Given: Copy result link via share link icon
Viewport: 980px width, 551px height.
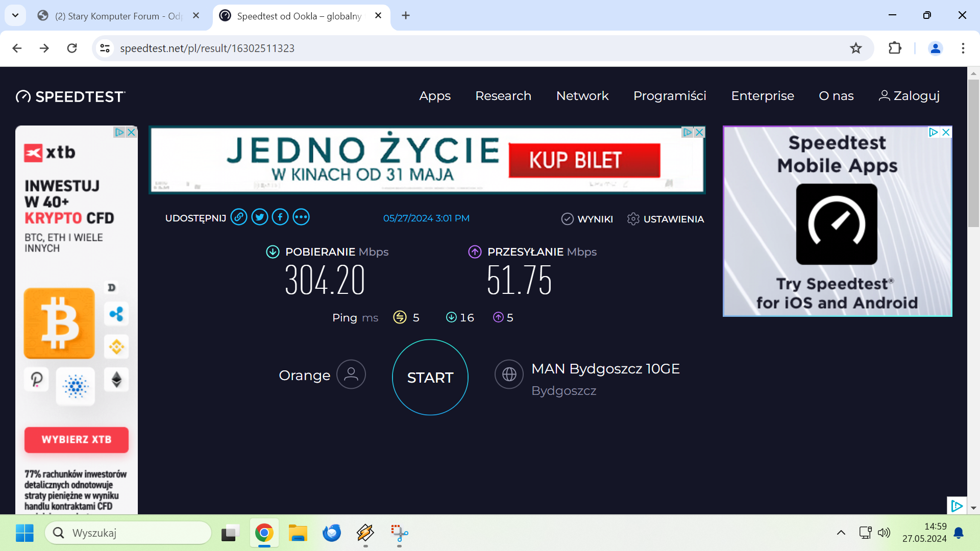Looking at the screenshot, I should coord(239,217).
